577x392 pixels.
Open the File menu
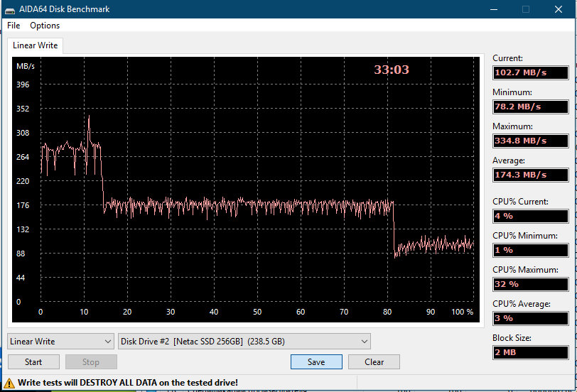tap(14, 26)
